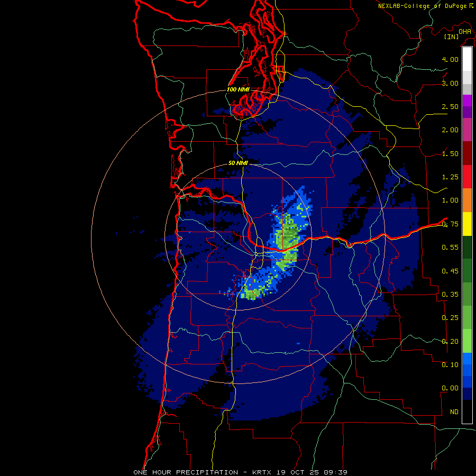Click the black ND swatch at scale bottom

467,411
